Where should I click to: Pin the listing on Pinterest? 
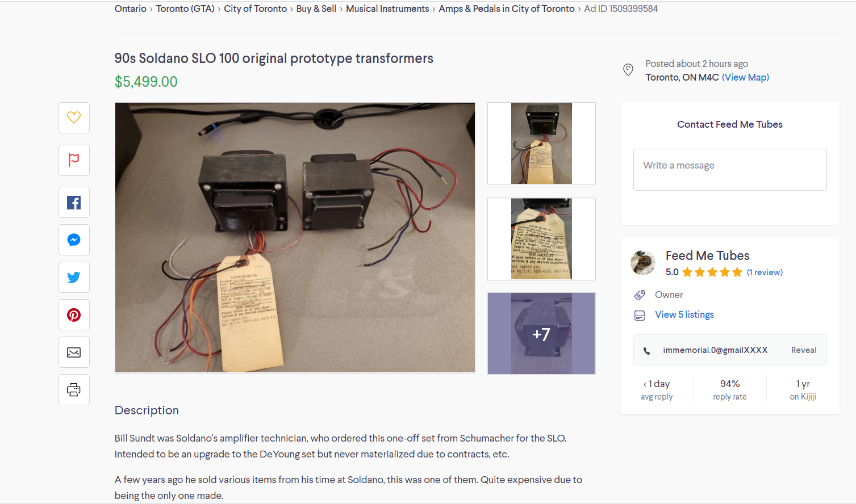[74, 315]
